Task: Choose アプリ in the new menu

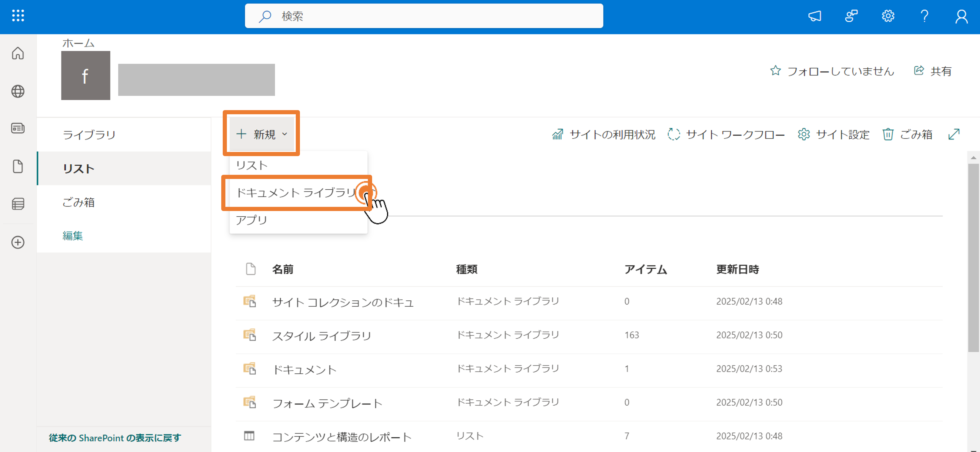Action: click(x=252, y=220)
